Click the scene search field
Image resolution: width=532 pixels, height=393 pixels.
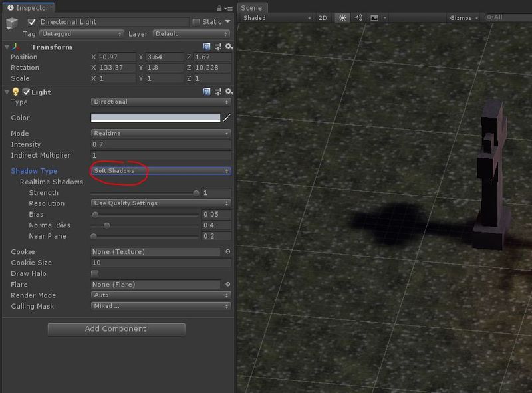(507, 17)
